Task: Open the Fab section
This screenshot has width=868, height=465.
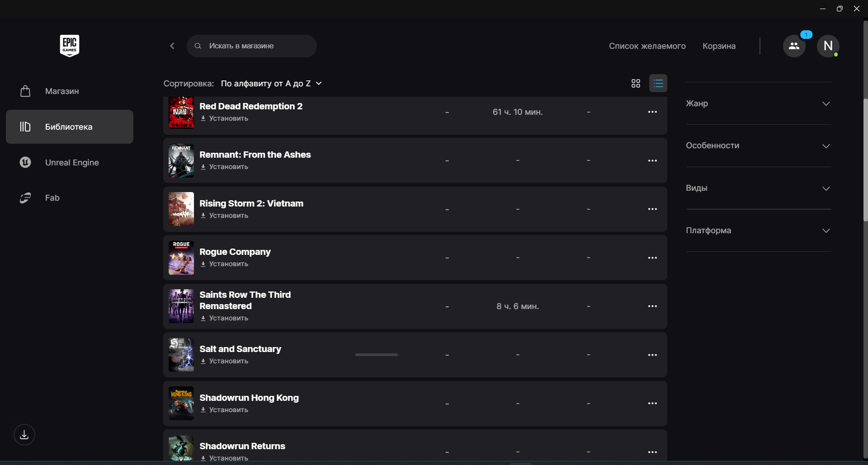Action: [x=52, y=198]
